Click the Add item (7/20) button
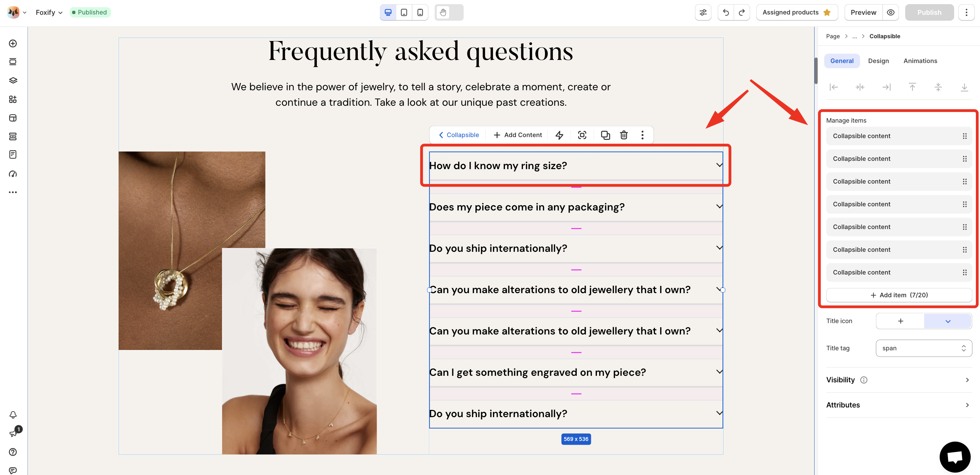Screen dimensions: 980x475 (899, 295)
